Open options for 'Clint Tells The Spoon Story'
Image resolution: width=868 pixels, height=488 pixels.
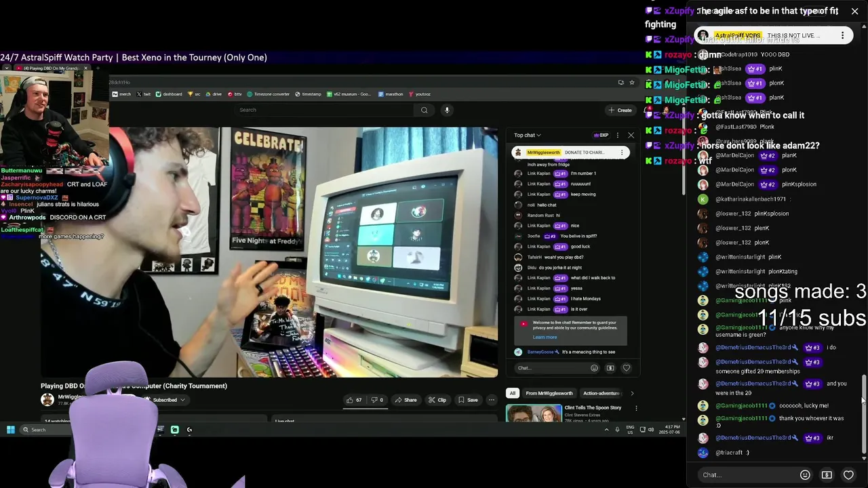636,408
